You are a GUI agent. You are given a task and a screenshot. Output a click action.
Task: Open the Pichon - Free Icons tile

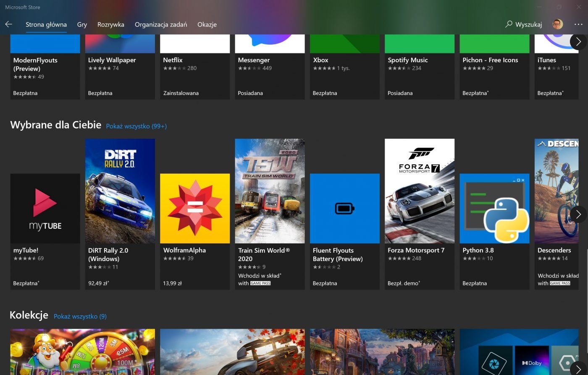pyautogui.click(x=494, y=67)
